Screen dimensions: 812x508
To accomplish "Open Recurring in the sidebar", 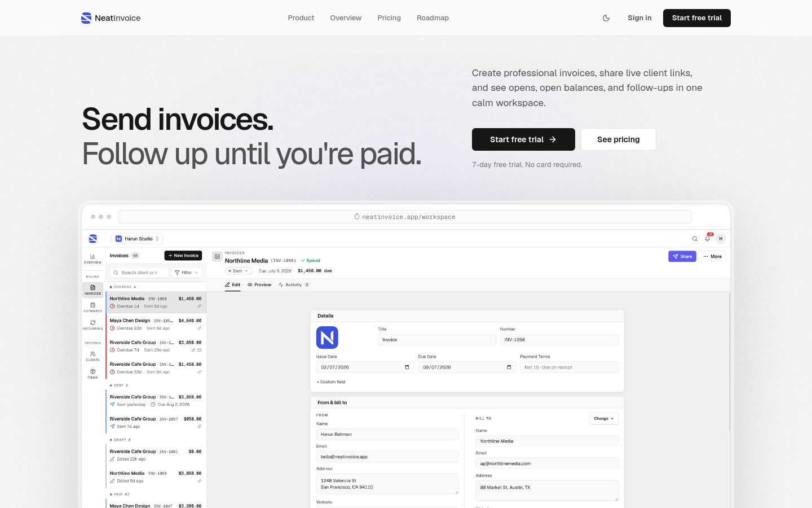I will [92, 325].
